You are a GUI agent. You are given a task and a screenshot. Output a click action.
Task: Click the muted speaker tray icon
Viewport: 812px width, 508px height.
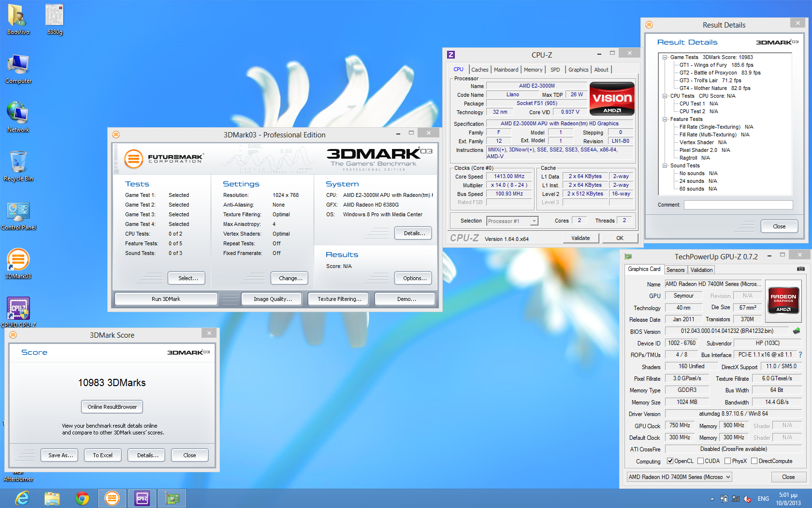(x=748, y=499)
